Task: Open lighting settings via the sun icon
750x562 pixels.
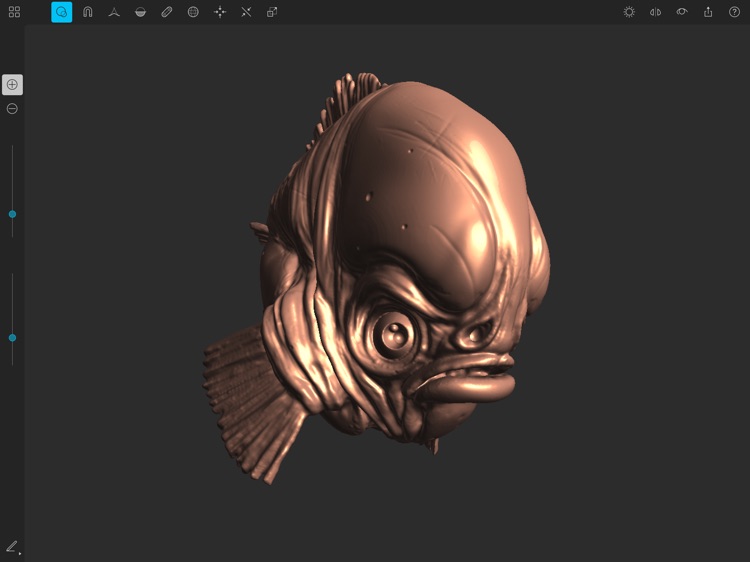Action: [629, 12]
